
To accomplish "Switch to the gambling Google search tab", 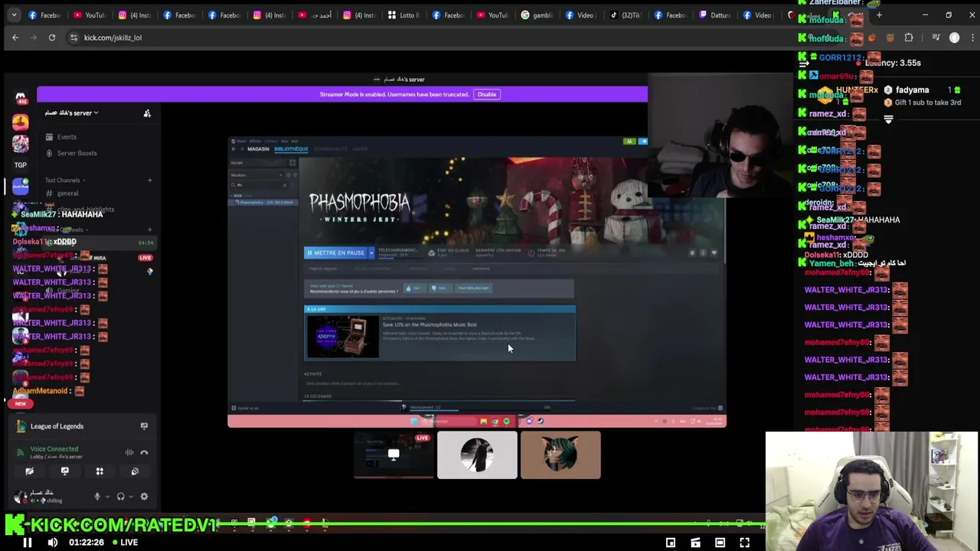I will (537, 15).
